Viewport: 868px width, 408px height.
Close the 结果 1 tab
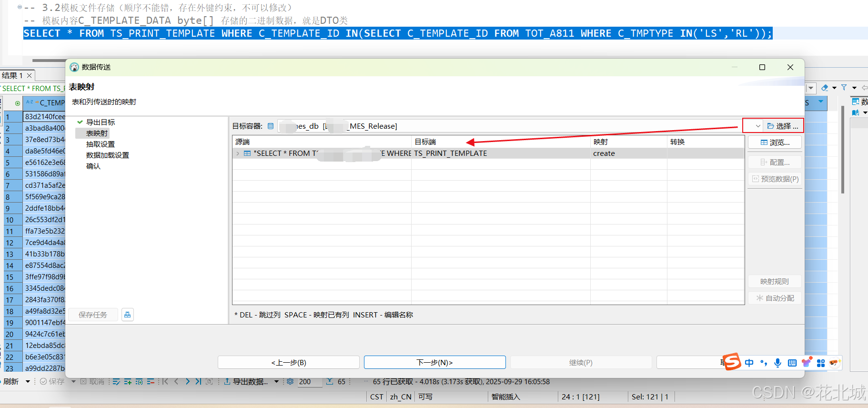(x=30, y=75)
